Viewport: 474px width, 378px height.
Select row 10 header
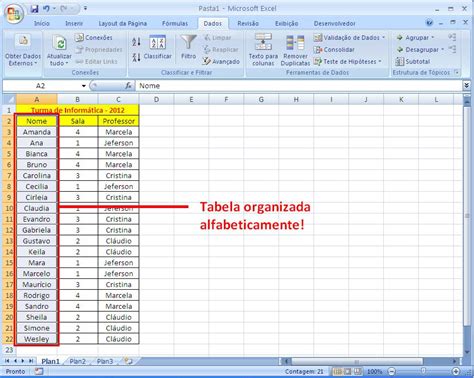point(9,208)
